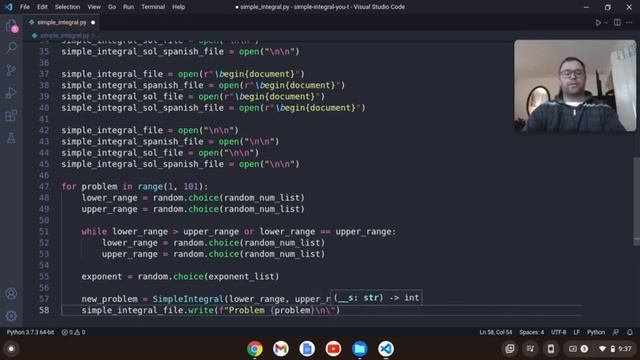Open the phone hub tray icon
The height and width of the screenshot is (360, 640).
point(551,349)
